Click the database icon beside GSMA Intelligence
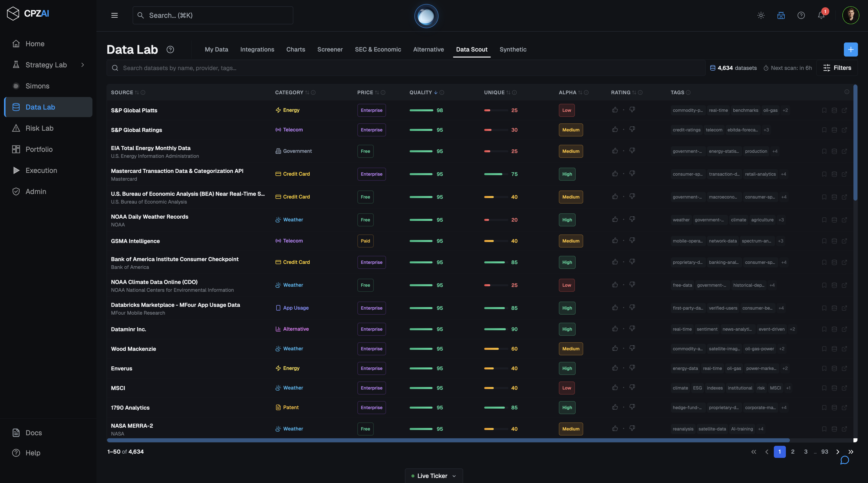The width and height of the screenshot is (868, 483). click(x=834, y=241)
